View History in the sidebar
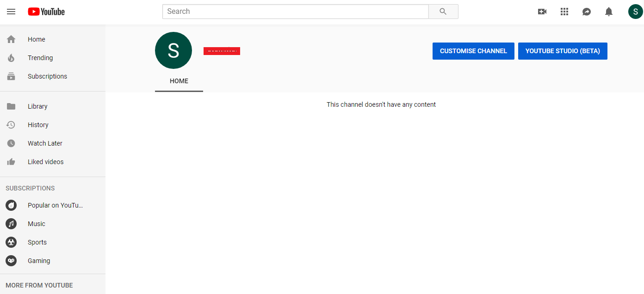The height and width of the screenshot is (294, 644). 53,125
